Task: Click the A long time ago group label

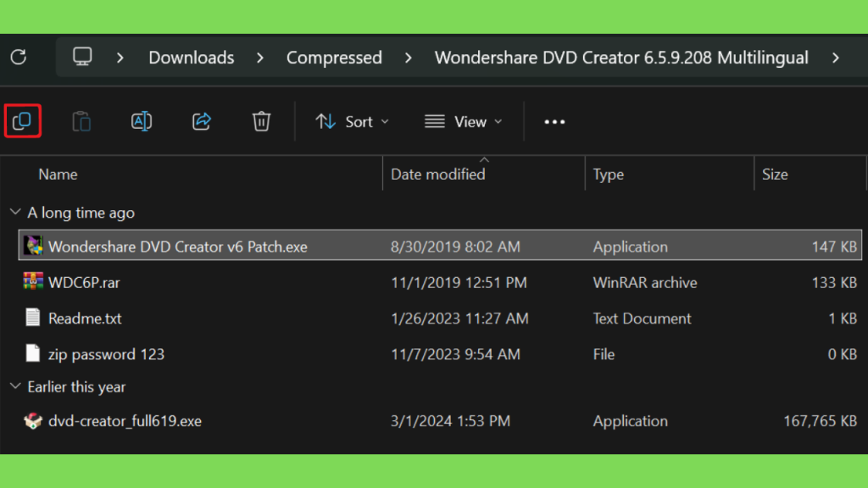Action: click(x=81, y=213)
